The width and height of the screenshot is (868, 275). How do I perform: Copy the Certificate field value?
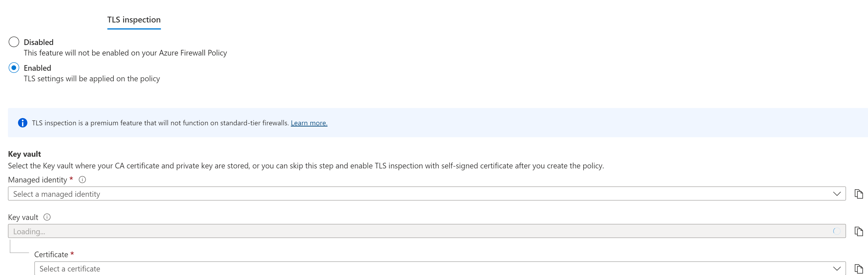coord(859,269)
